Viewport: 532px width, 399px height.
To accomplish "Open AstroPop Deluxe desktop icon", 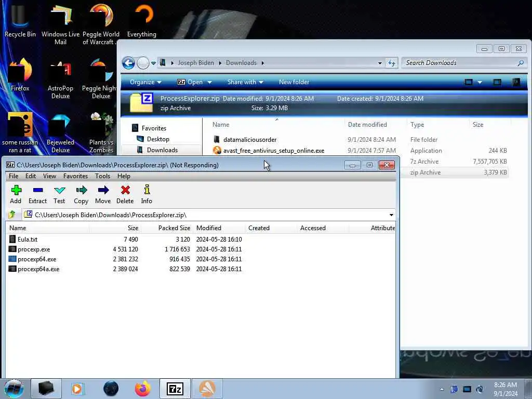I will coord(60,79).
